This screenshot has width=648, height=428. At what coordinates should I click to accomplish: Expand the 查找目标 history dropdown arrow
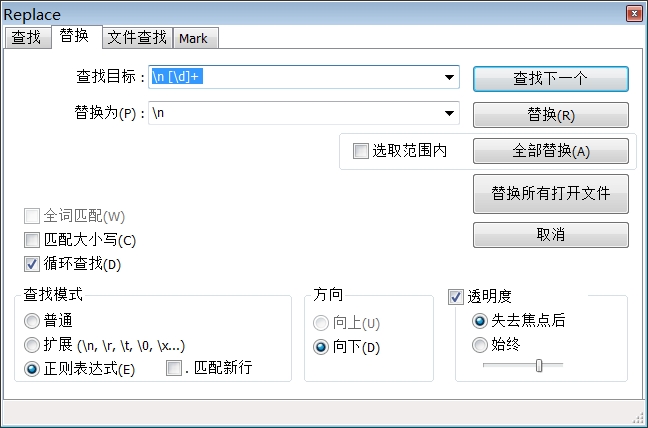[x=449, y=77]
